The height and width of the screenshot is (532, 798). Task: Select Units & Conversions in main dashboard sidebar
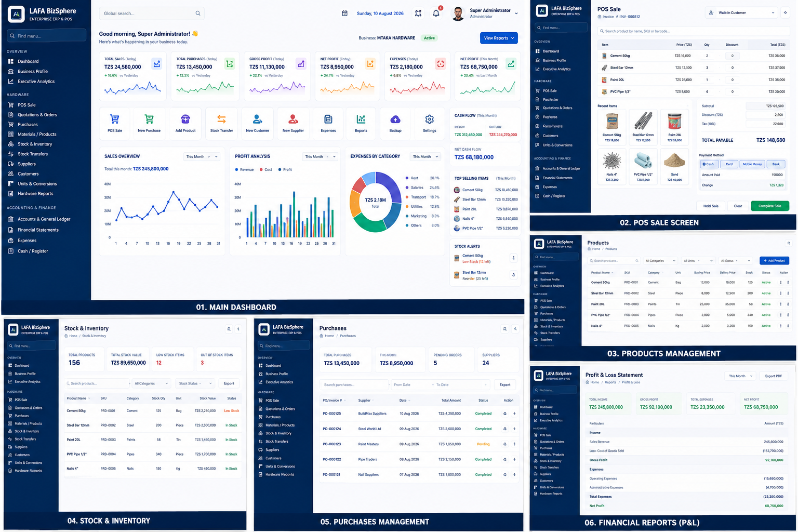37,184
